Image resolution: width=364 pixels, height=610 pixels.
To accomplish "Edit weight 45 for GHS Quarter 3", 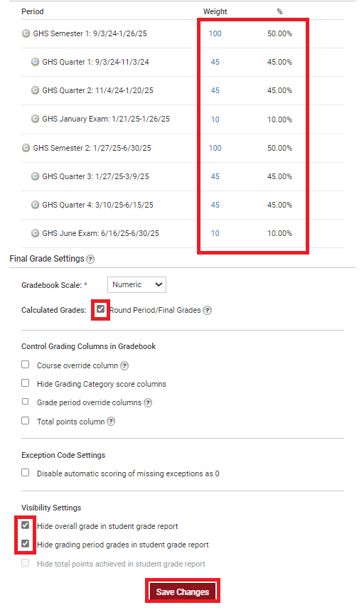I will 215,176.
